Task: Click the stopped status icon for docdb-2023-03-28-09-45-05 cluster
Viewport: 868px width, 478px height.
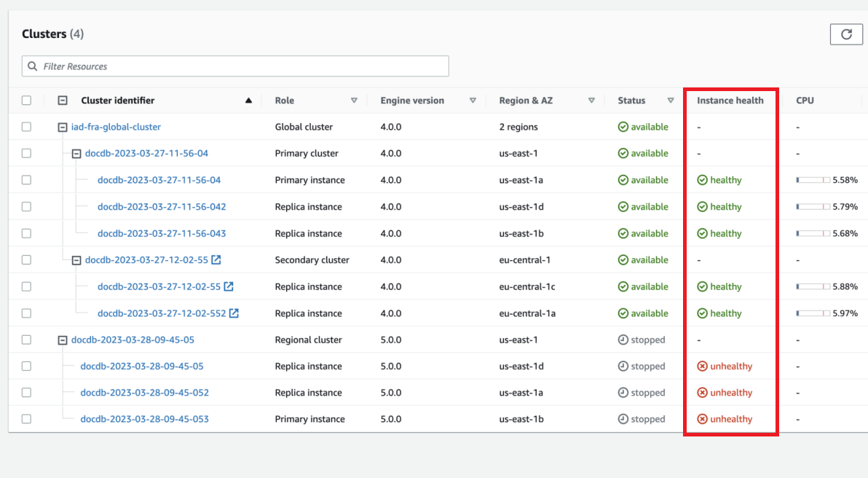Action: [x=624, y=340]
